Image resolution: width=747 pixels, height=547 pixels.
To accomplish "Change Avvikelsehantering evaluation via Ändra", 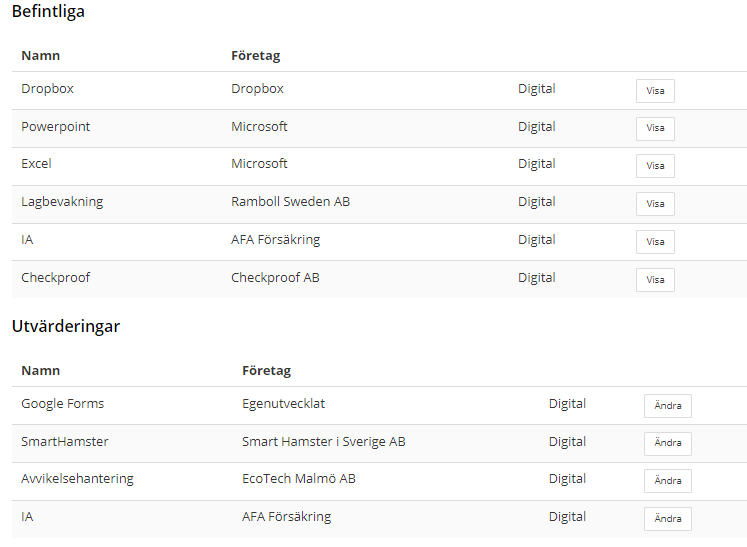I will [x=667, y=481].
